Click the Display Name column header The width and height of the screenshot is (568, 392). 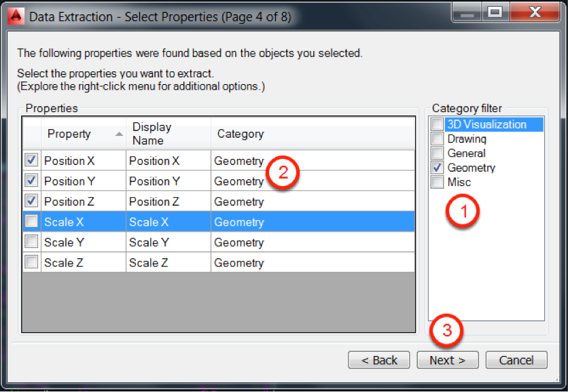[167, 134]
